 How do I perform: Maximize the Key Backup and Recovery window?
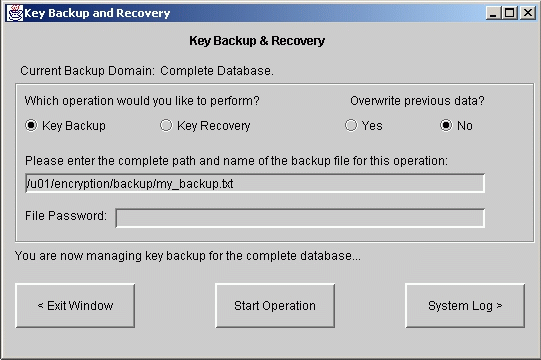510,13
